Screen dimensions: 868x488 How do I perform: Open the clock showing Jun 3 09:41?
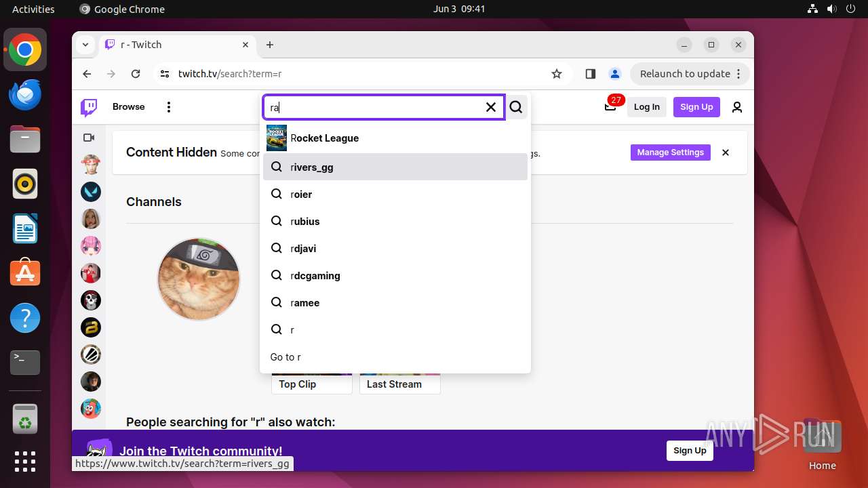tap(459, 9)
